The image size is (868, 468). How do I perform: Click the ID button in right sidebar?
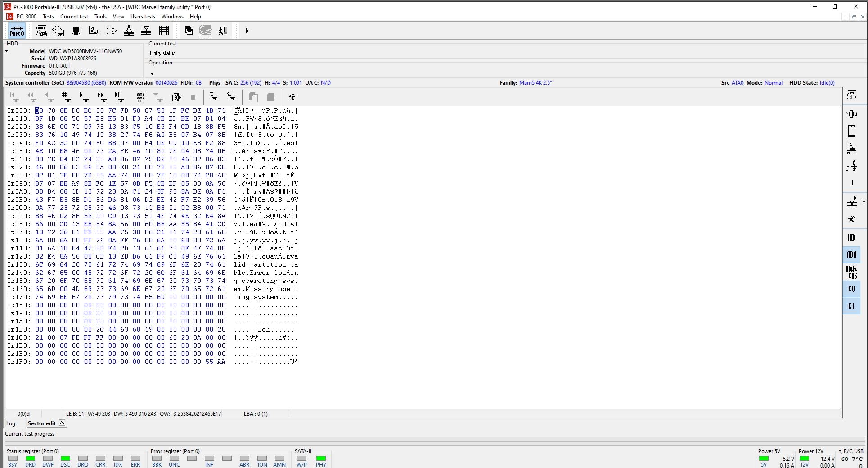click(x=851, y=237)
